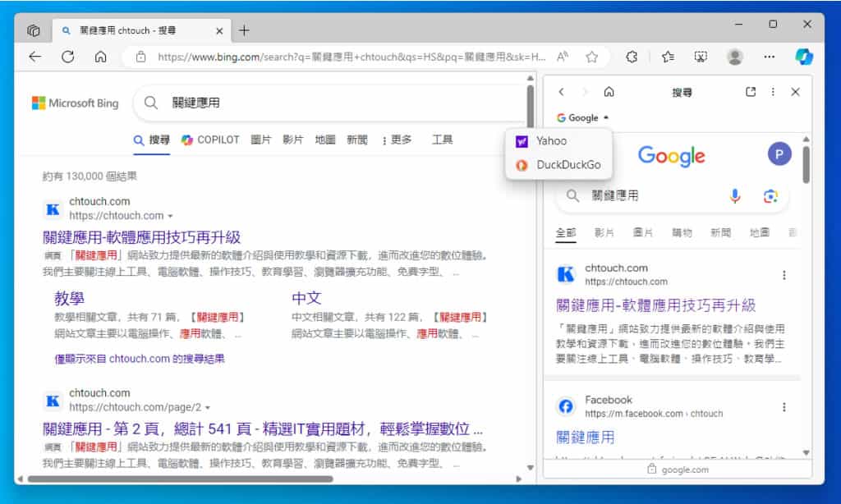Expand dropdown next to https://chtouch.com

tap(170, 216)
